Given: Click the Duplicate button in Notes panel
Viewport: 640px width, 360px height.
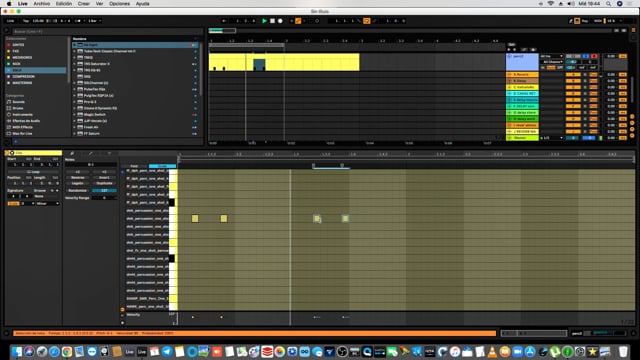Looking at the screenshot, I should click(x=104, y=183).
